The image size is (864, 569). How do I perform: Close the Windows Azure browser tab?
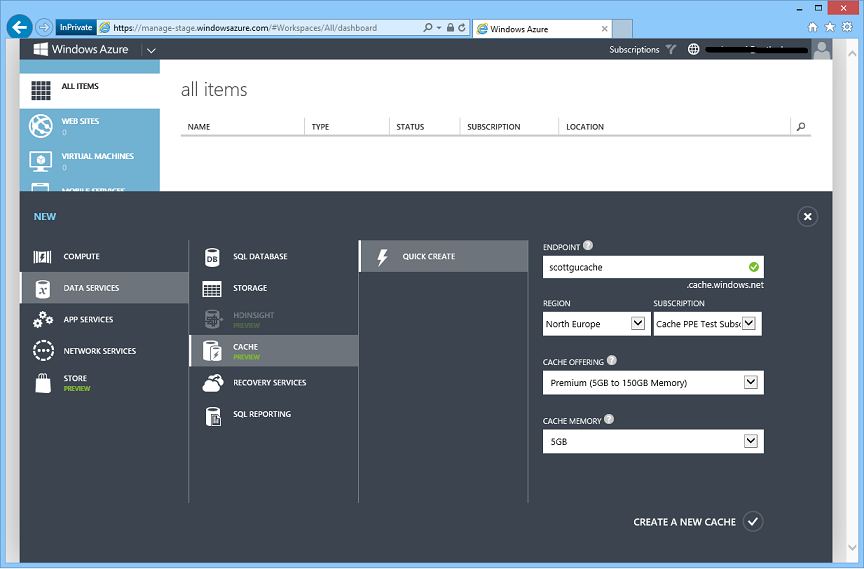(604, 29)
